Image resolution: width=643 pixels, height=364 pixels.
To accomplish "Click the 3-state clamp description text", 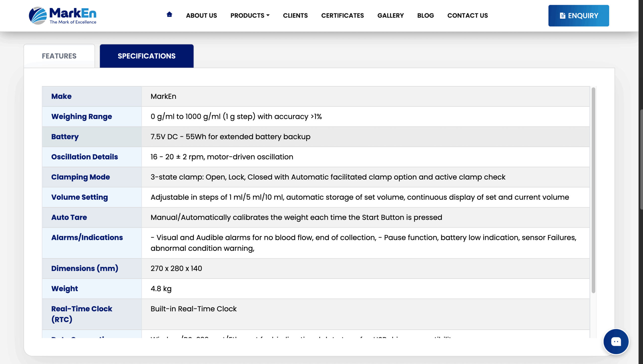I will pos(328,177).
